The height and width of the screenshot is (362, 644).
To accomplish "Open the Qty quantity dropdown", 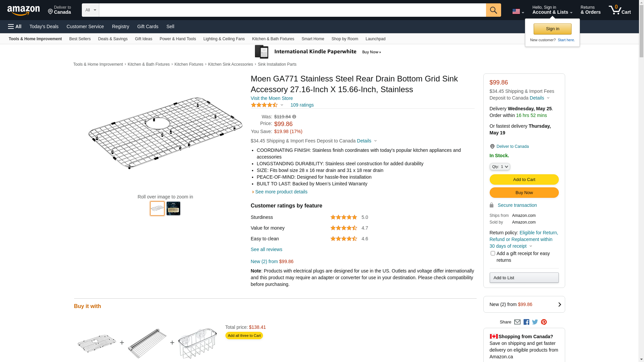I will pos(499,167).
